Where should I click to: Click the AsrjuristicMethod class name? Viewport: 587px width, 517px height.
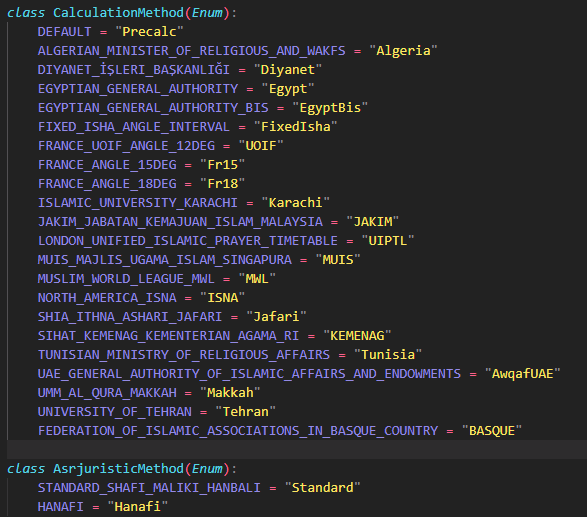118,469
